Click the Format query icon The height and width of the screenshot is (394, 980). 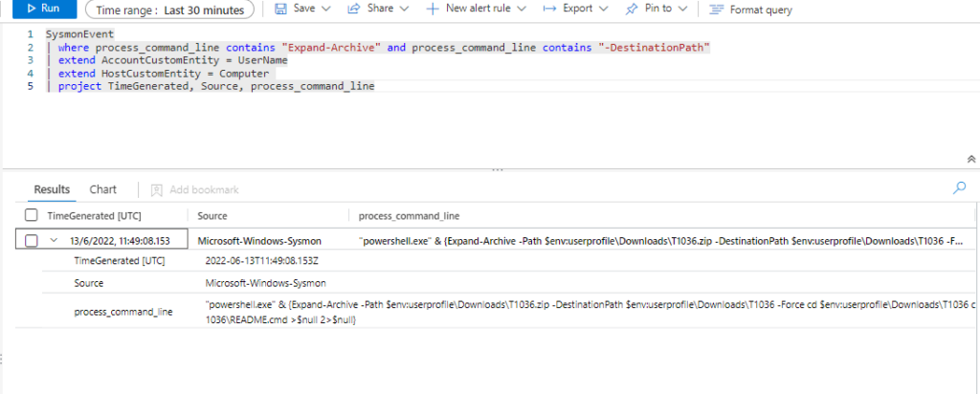coord(716,9)
